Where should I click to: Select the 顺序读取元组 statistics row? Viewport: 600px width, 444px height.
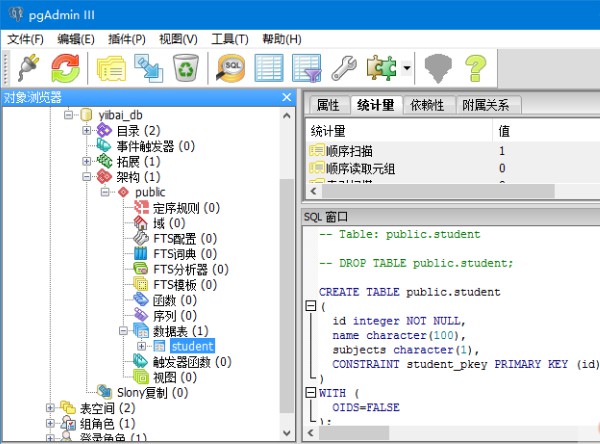click(454, 168)
